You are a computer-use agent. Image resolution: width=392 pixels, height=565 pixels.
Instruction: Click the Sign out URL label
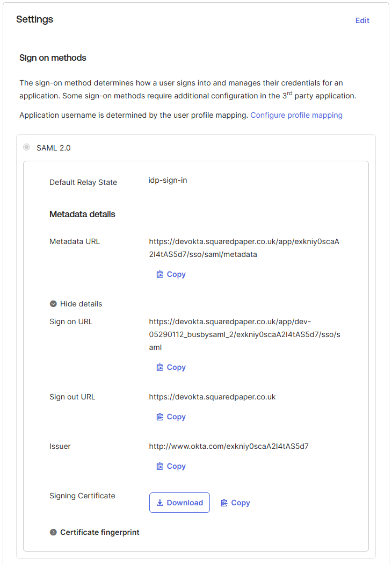click(72, 397)
